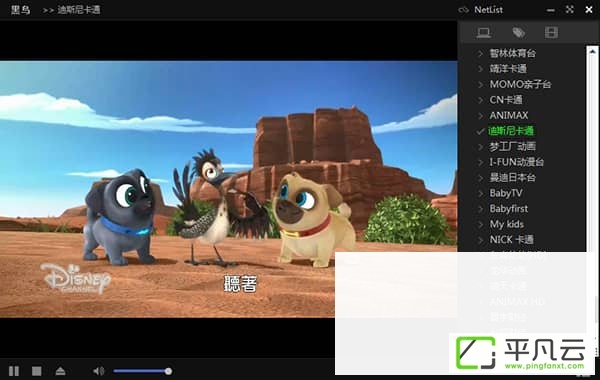Viewport: 600px width, 380px height.
Task: Open the computer/local list tab icon
Action: click(484, 33)
